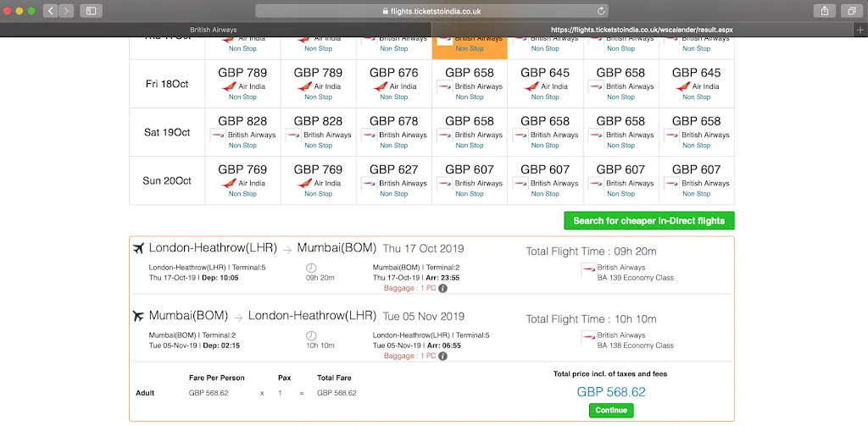Click the BA 138 Economy Class text
Viewport: 868px width, 426px height.
636,346
